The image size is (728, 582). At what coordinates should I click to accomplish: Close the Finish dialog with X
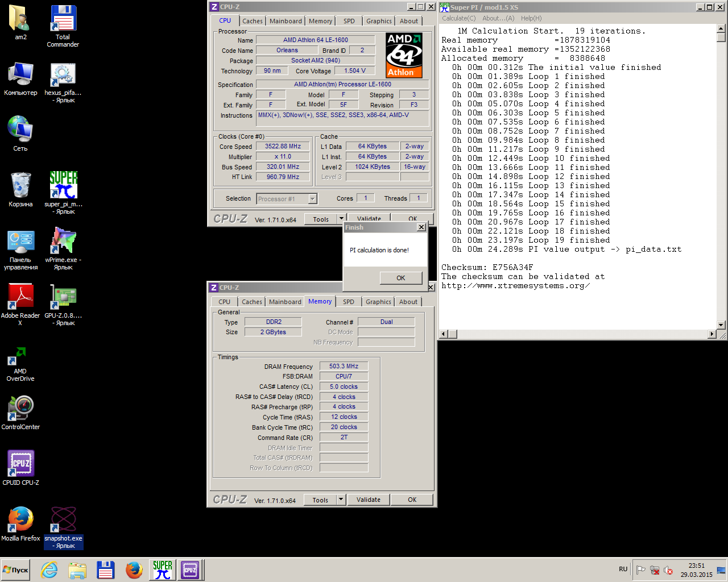click(x=421, y=227)
